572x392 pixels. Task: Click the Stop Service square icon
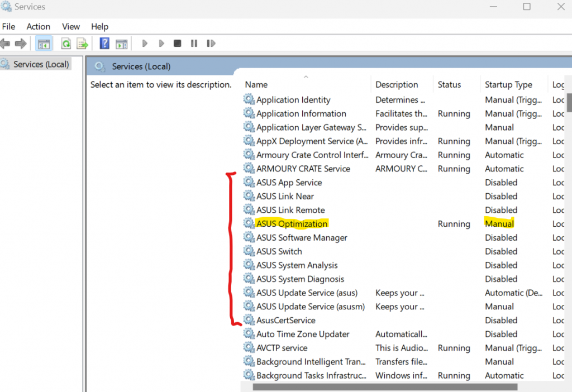pyautogui.click(x=177, y=44)
